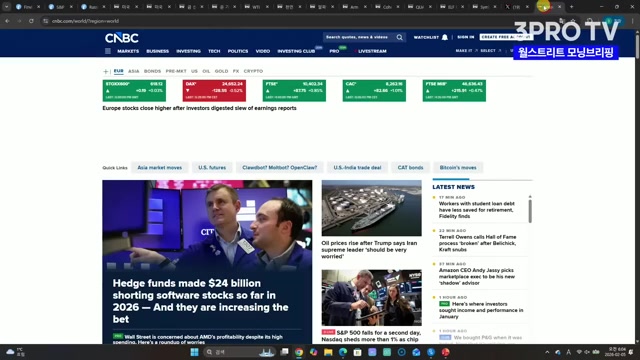The image size is (640, 360).
Task: Open the Terrell Owens Hall of Fame story
Action: (x=478, y=243)
